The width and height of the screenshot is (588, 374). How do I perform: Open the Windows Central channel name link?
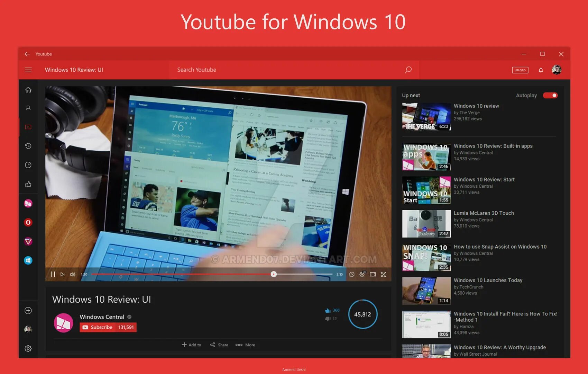point(102,317)
